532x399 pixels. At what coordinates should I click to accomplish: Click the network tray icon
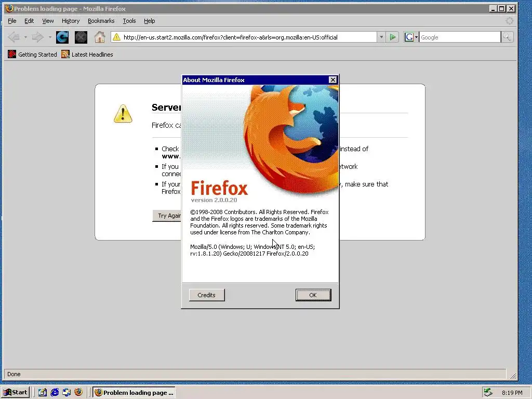click(488, 392)
